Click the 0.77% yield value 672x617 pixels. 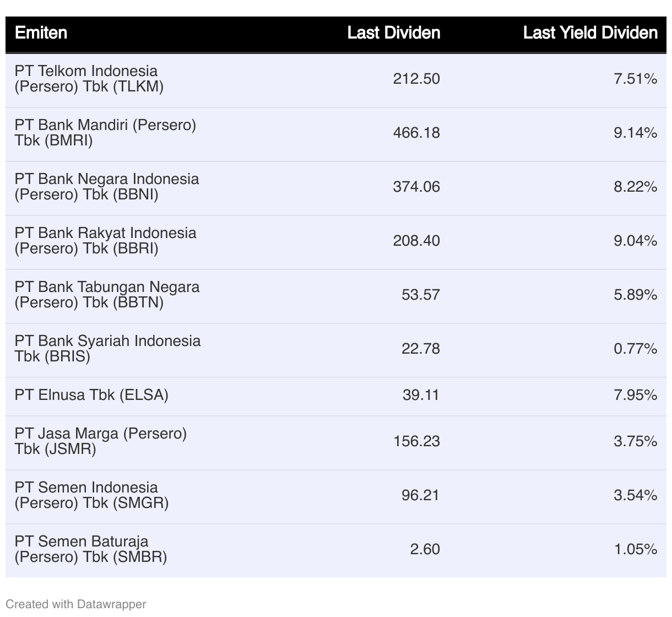[x=635, y=349]
